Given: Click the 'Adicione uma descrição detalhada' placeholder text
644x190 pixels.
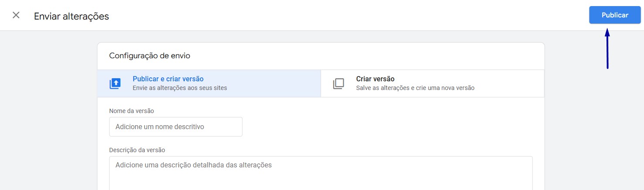Looking at the screenshot, I should click(193, 165).
